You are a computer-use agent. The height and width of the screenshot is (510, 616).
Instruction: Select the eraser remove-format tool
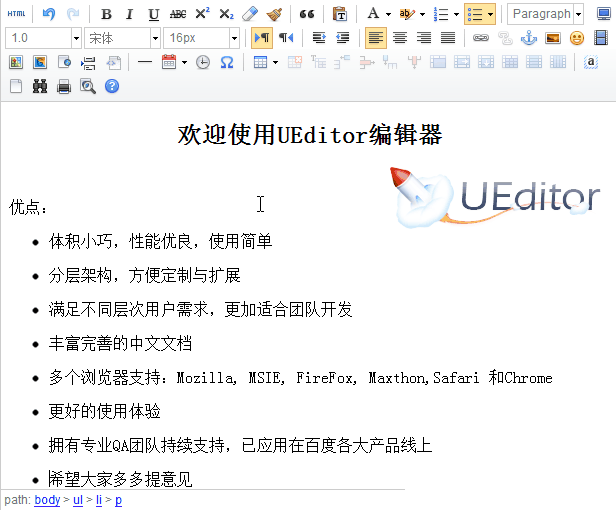[x=250, y=14]
